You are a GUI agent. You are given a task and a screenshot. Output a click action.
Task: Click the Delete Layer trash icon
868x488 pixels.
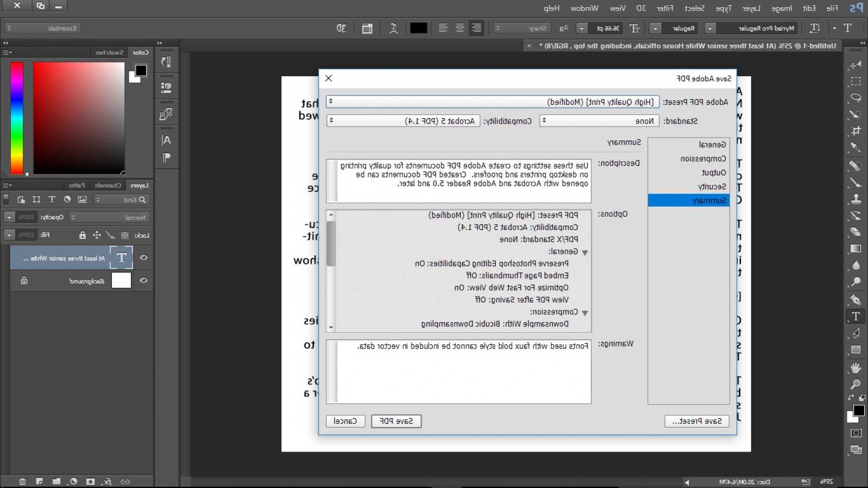[x=22, y=481]
